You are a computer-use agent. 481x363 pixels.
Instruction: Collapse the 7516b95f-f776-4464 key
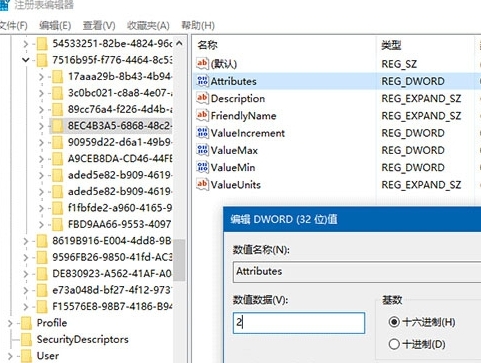click(26, 60)
